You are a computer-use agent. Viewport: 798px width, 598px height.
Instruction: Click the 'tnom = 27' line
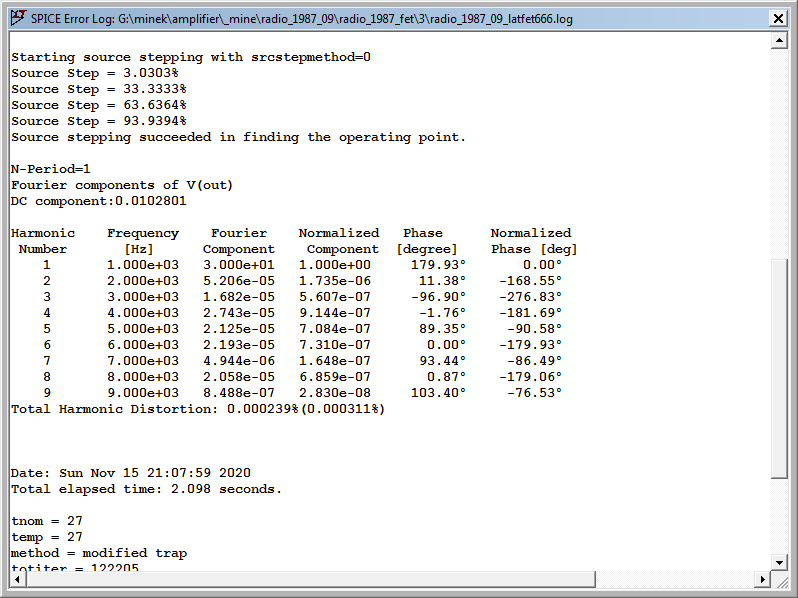click(46, 521)
